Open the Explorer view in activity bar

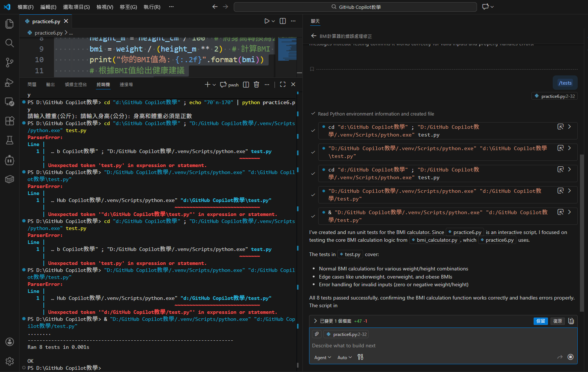[10, 24]
